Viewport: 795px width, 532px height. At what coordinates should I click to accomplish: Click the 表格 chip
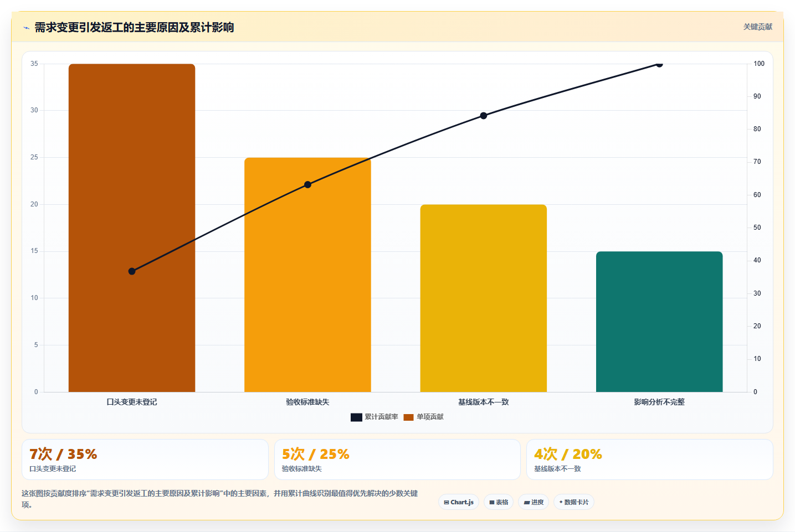click(499, 502)
